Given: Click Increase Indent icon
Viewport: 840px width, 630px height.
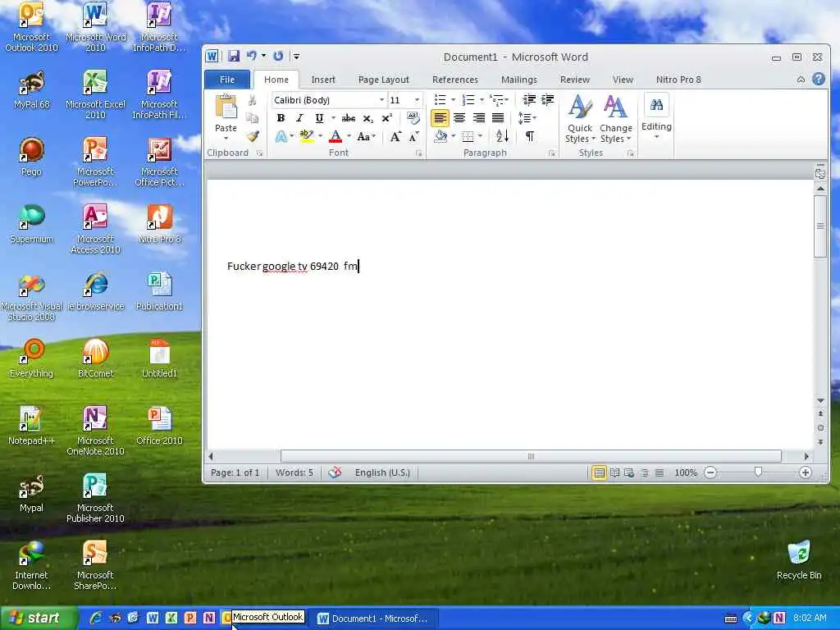Looking at the screenshot, I should tap(547, 99).
